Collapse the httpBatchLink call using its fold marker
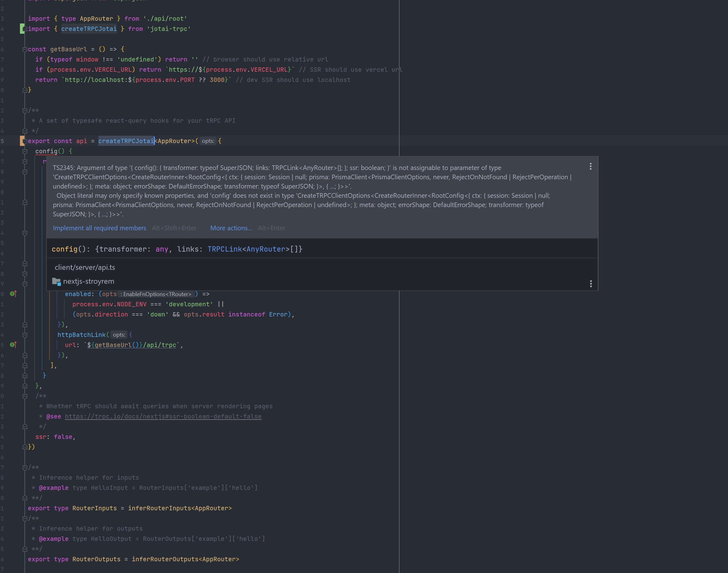Viewport: 728px width, 573px height. click(24, 334)
